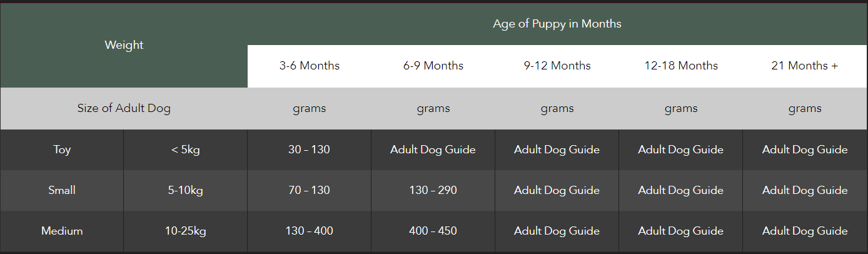Screen dimensions: 868x254
Task: Select the 21 Months + column header
Action: click(x=805, y=66)
